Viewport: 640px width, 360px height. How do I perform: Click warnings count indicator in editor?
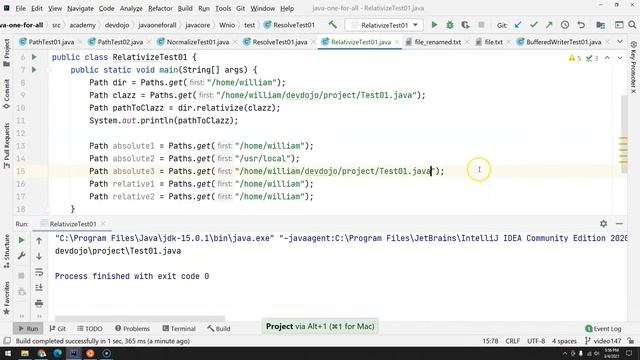coord(574,58)
